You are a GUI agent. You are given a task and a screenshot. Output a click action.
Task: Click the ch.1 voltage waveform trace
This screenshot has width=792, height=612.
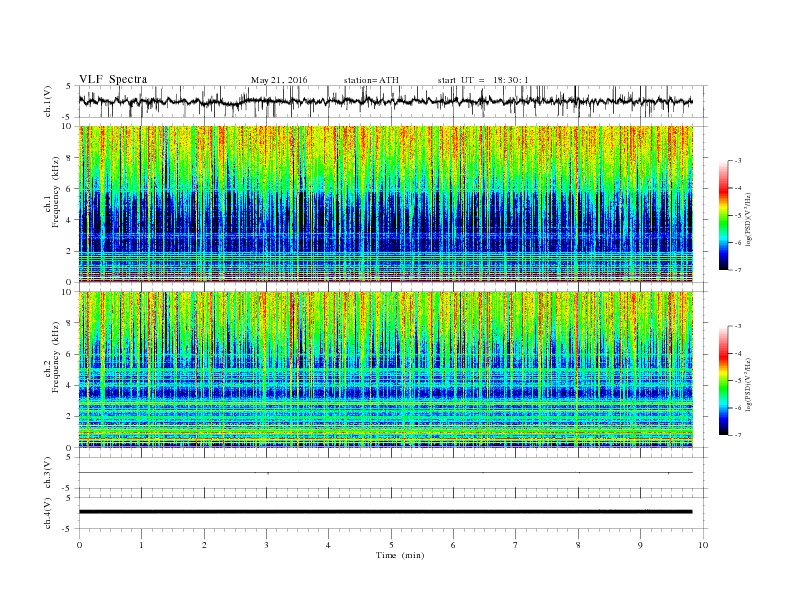(x=385, y=101)
